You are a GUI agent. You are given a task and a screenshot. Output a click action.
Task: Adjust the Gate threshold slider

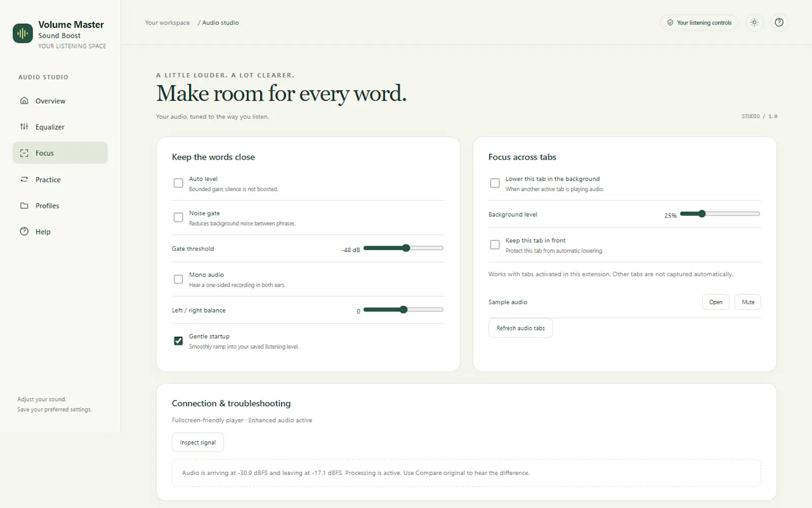tap(403, 248)
